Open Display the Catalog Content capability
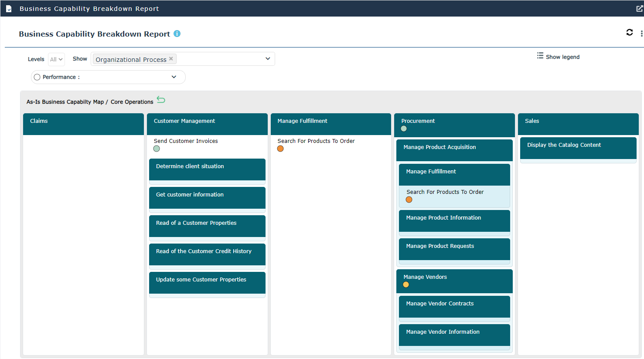 [x=578, y=148]
